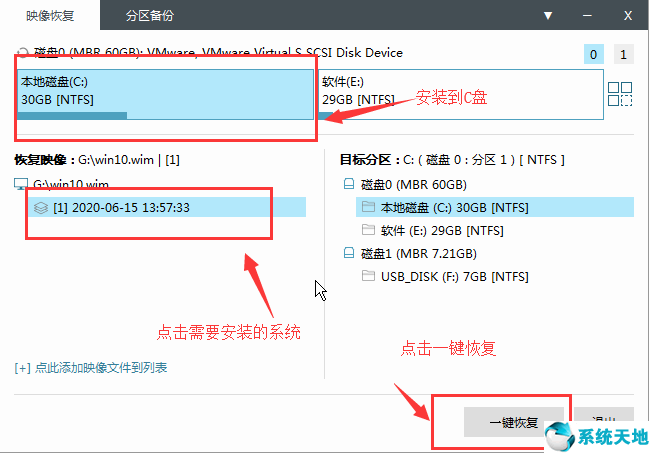Click the refresh icon beside 磁盘0 title
The width and height of the screenshot is (649, 453).
23,53
